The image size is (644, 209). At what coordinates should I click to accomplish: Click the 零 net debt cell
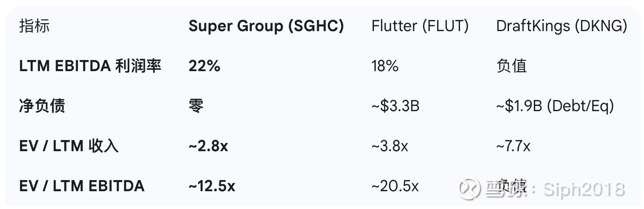tap(196, 106)
